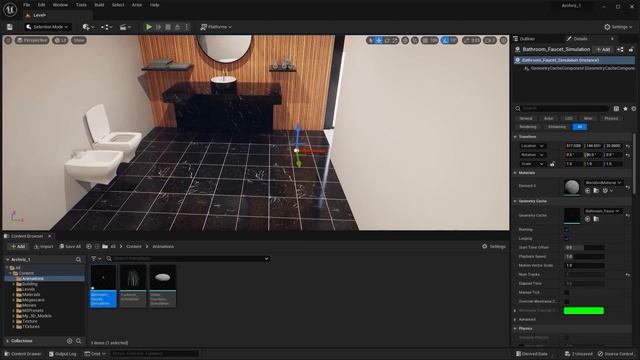Expand the Building folder in tree

point(13,284)
